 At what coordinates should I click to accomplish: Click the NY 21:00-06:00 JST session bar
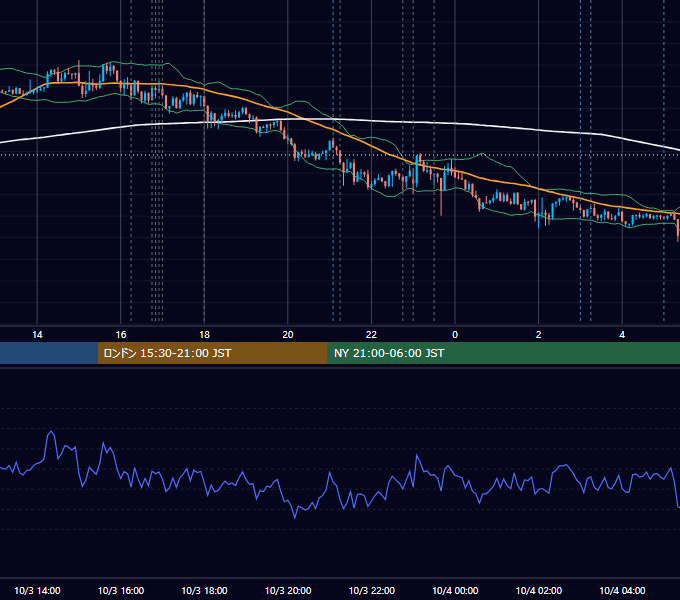click(x=503, y=353)
